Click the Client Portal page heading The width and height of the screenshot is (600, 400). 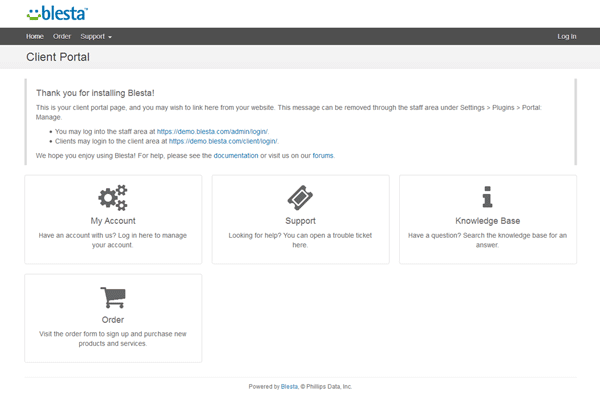(58, 57)
